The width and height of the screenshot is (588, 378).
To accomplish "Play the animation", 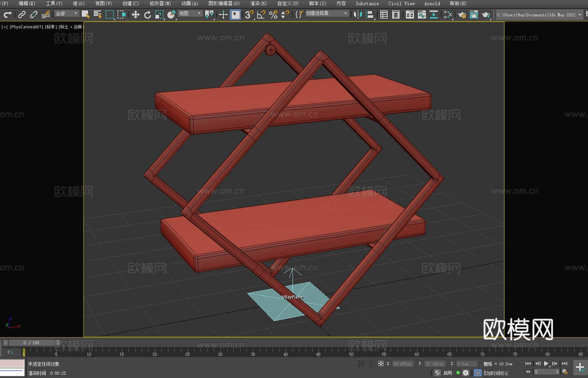I will coord(546,364).
